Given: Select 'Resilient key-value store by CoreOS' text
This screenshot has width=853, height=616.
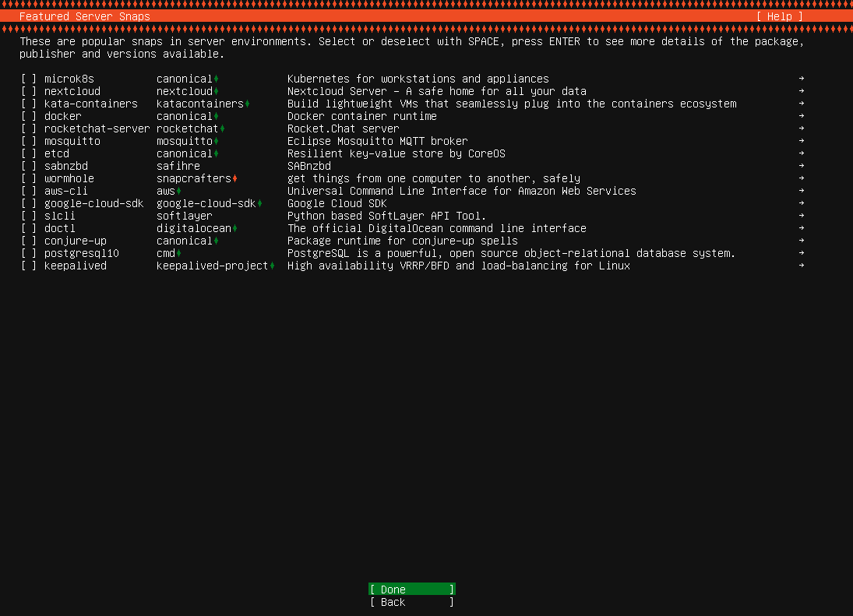Looking at the screenshot, I should point(397,154).
